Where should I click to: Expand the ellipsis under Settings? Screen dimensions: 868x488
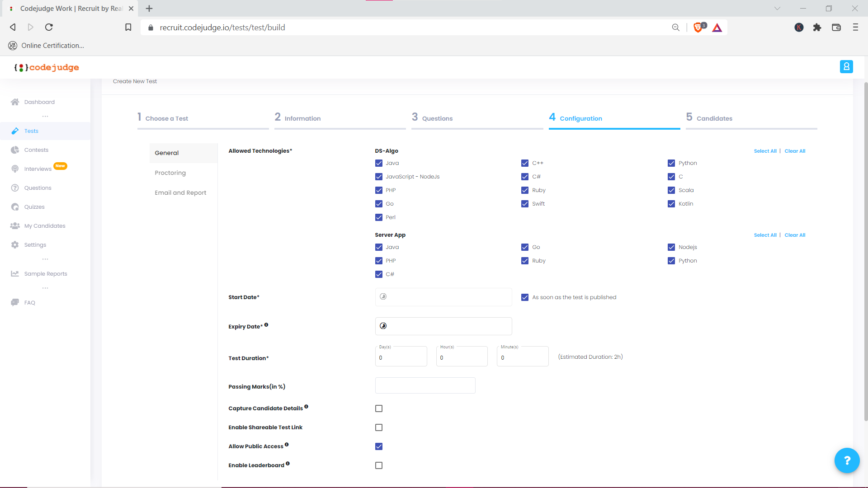45,259
